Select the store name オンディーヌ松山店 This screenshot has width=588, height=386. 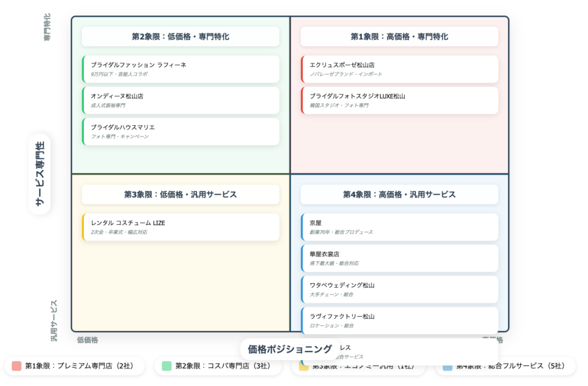[117, 96]
